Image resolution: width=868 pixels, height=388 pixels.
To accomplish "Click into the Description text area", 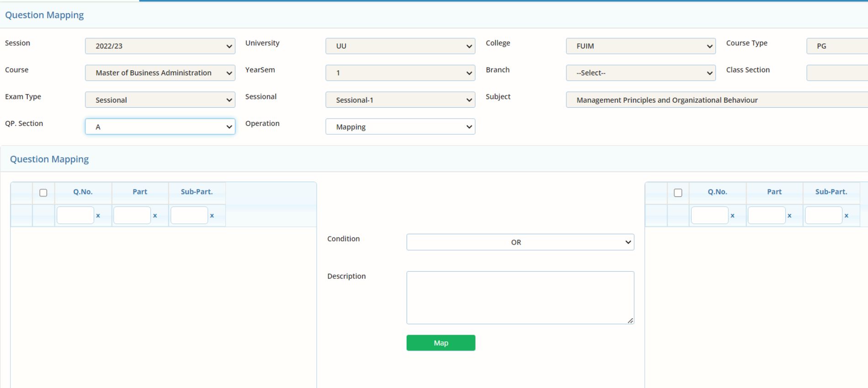I will click(520, 298).
